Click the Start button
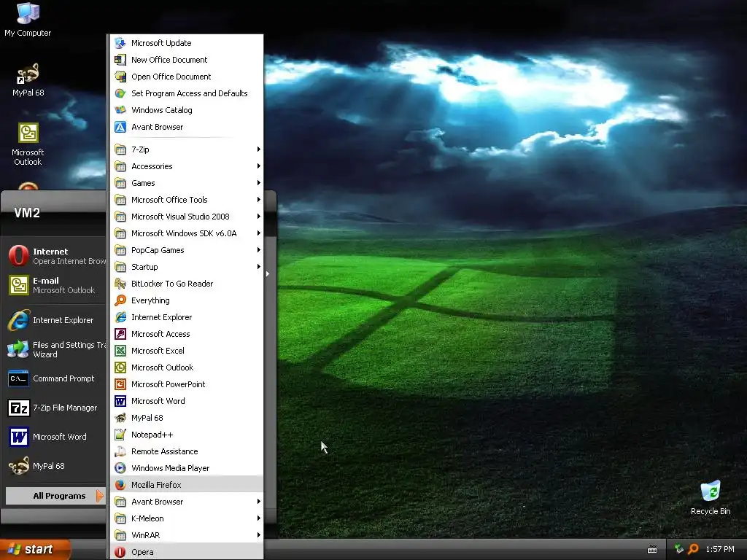Viewport: 747px width, 560px height. coord(35,549)
